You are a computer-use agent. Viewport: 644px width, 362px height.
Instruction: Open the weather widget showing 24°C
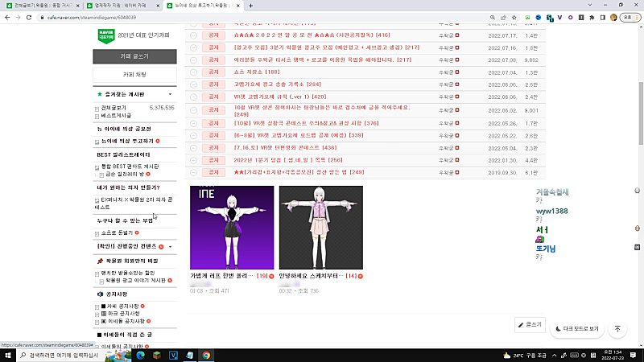click(x=526, y=356)
